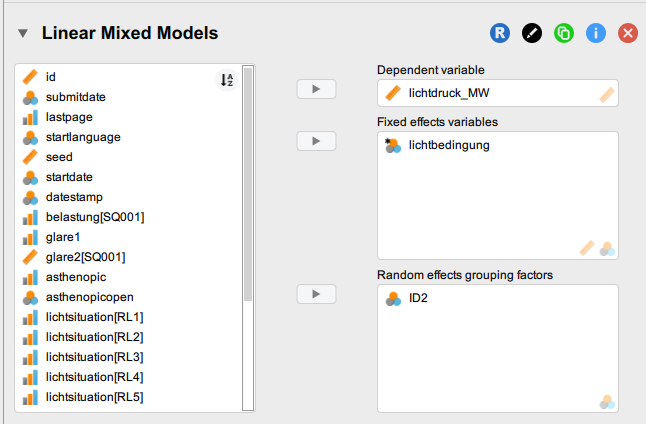
Task: Remove analysis with red X icon
Action: [x=628, y=33]
